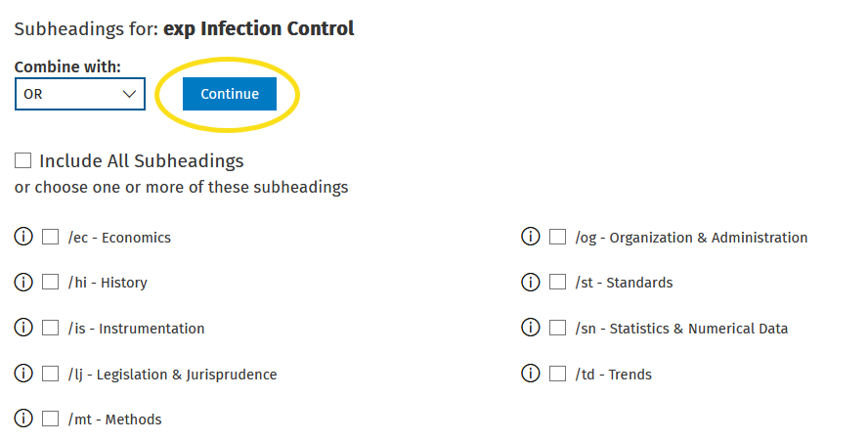Click the Continue button

[x=229, y=94]
